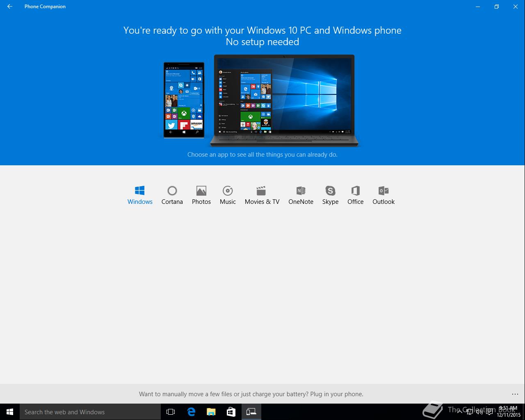The image size is (525, 420).
Task: Open the Store from the taskbar
Action: [x=231, y=412]
